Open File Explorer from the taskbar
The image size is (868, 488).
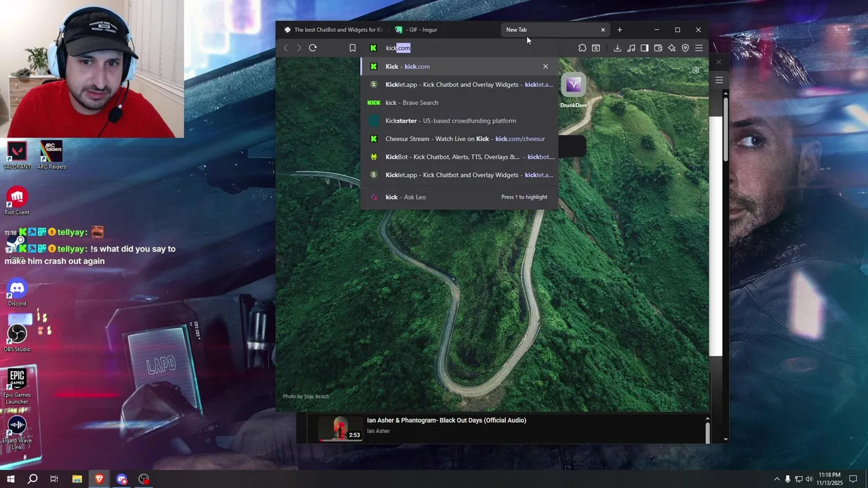[x=77, y=479]
